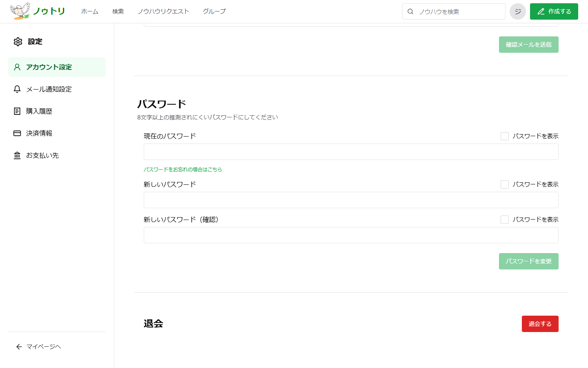Open the user avatar ジ menu
This screenshot has height=368, width=588.
tap(518, 11)
